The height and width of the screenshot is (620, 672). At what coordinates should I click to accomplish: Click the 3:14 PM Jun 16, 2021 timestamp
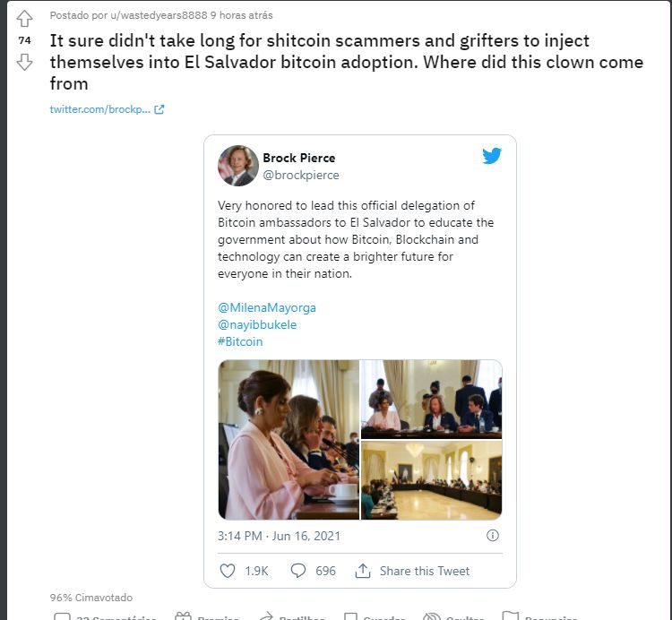[x=279, y=536]
